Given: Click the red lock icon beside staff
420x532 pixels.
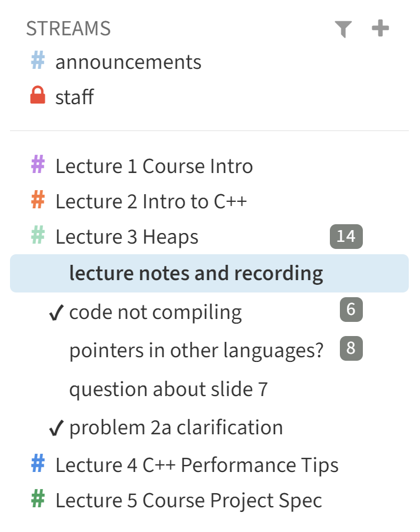Looking at the screenshot, I should pyautogui.click(x=38, y=96).
